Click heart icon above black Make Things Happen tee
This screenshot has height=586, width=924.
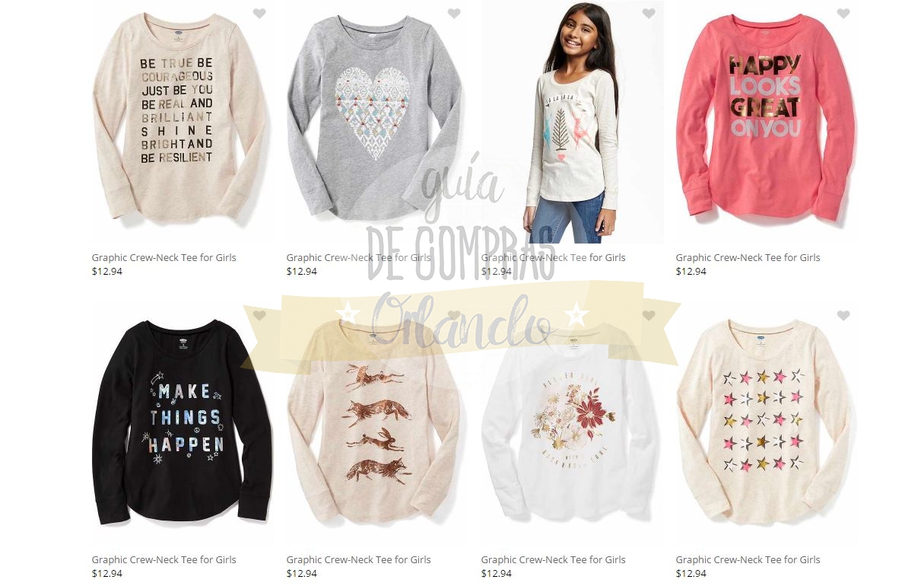259,315
